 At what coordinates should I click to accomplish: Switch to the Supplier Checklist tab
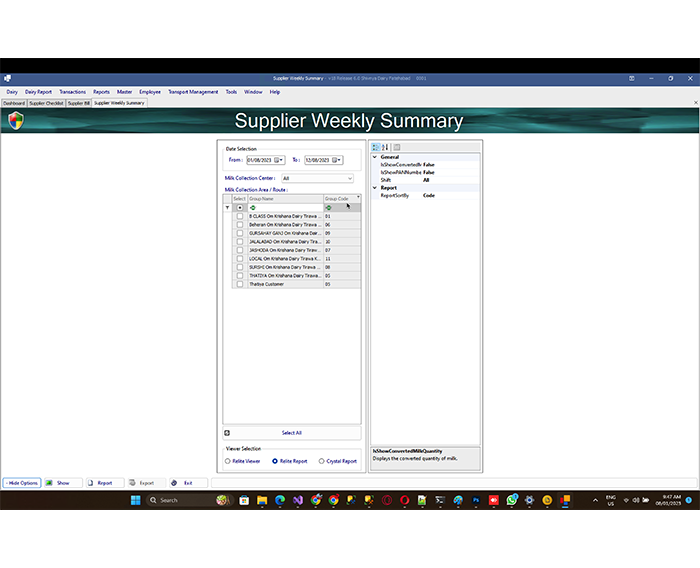pos(46,103)
